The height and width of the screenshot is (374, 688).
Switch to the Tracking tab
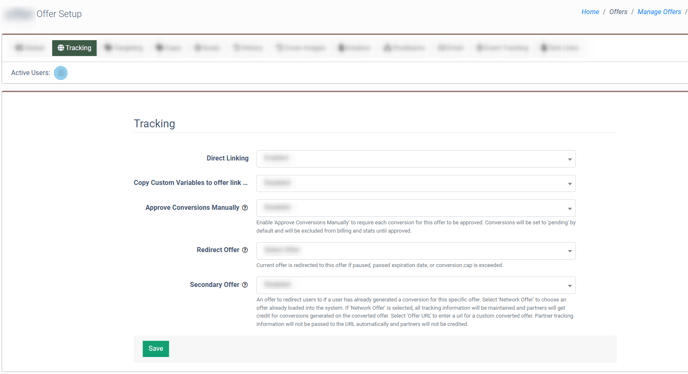coord(74,48)
